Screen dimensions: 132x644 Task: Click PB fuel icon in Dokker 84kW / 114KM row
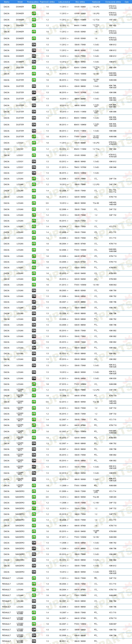34,25
